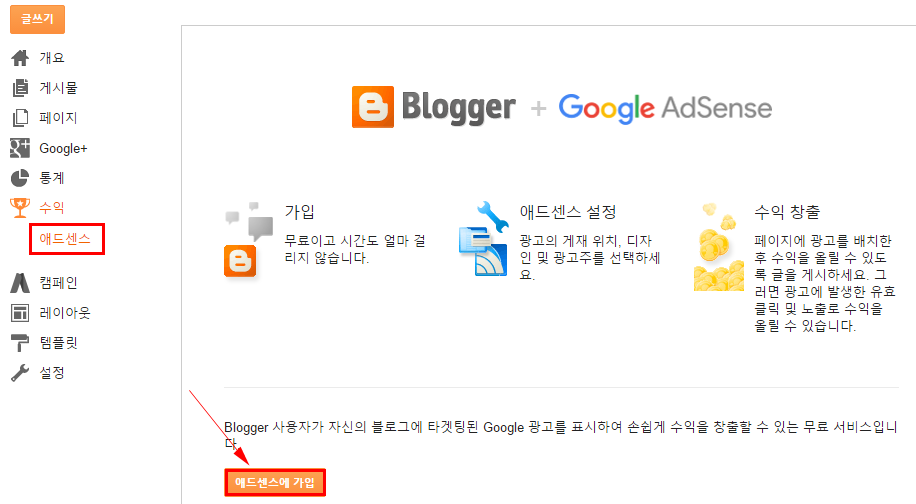Image resolution: width=916 pixels, height=504 pixels.
Task: Click the campaign AdWords icon
Action: pyautogui.click(x=20, y=283)
